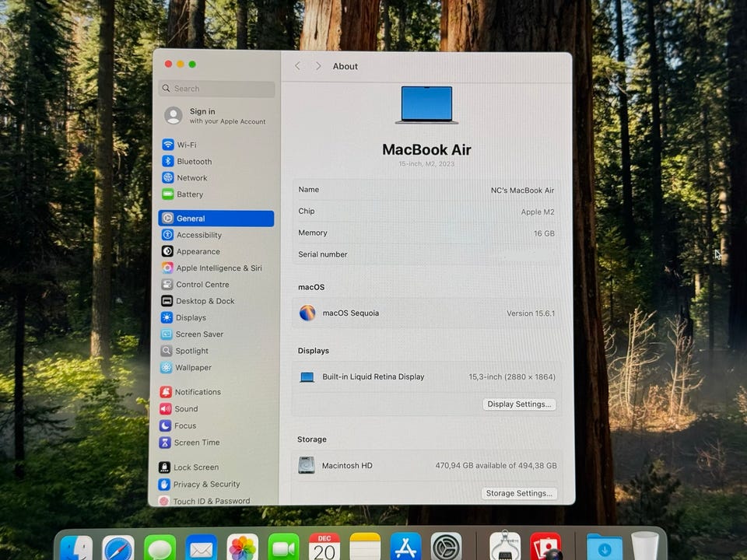Open Control Centre settings

[x=195, y=285]
